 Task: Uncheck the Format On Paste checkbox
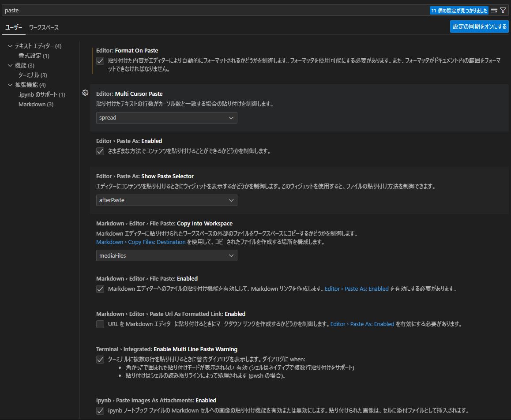click(x=100, y=61)
